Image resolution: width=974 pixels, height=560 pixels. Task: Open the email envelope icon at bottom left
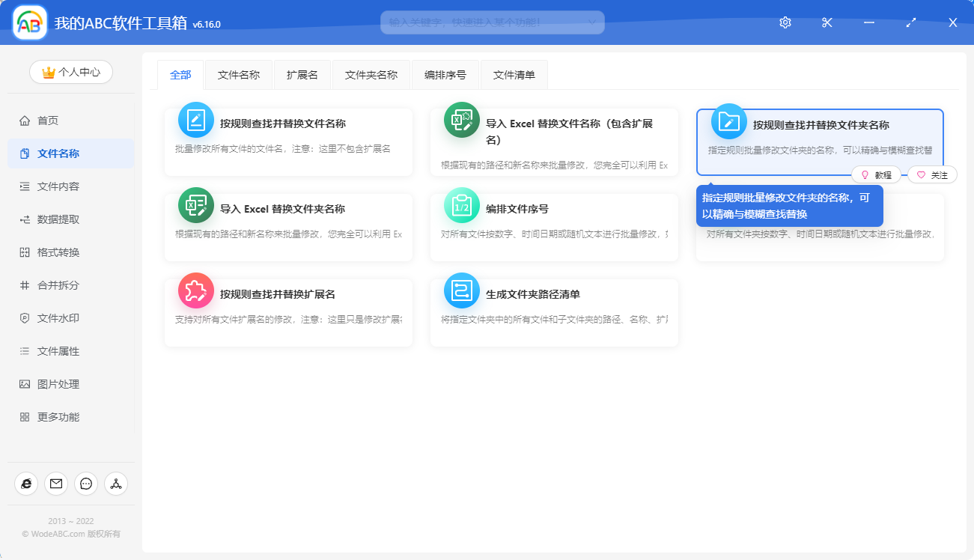click(x=56, y=484)
